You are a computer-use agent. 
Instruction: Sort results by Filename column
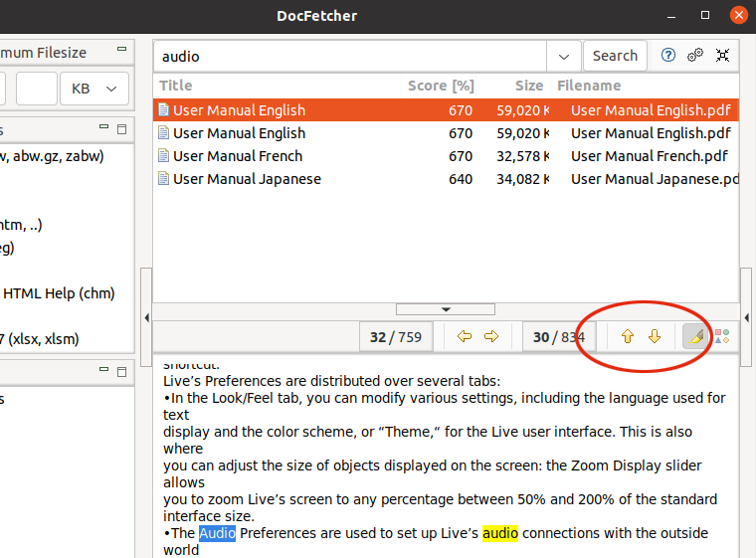pos(646,86)
